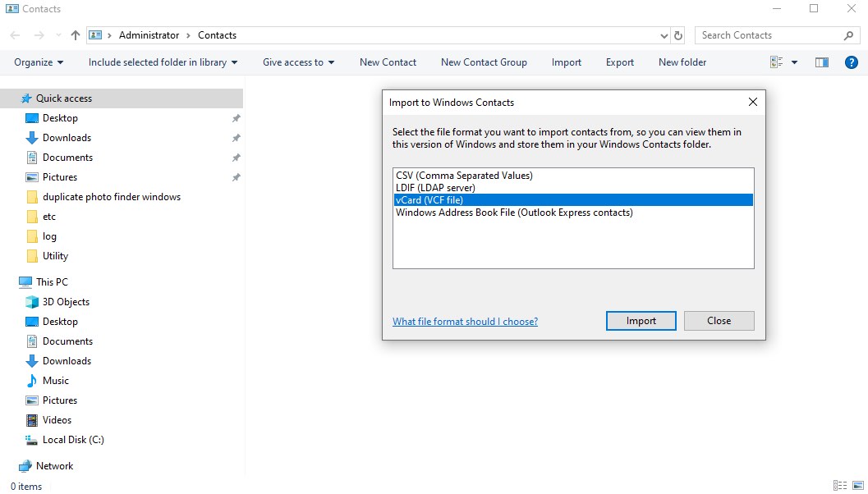Show the preview pane
This screenshot has width=868, height=494.
[x=821, y=62]
